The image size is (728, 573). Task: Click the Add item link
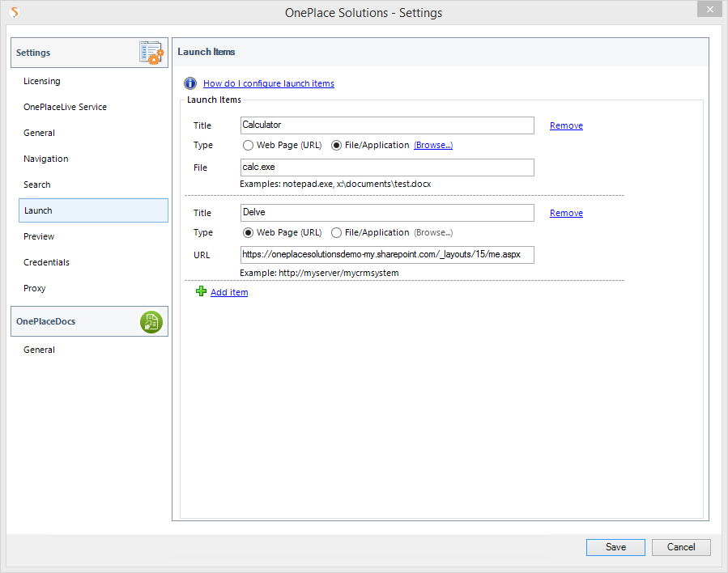(x=229, y=292)
